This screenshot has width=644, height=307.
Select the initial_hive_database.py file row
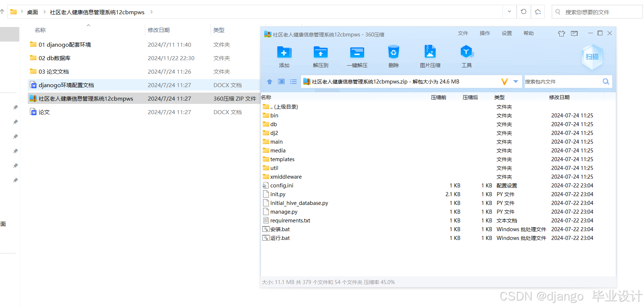coord(438,203)
